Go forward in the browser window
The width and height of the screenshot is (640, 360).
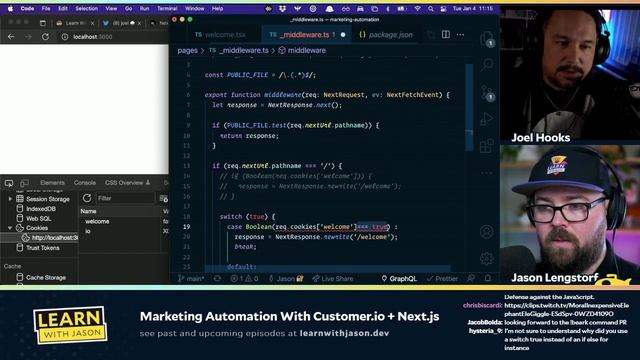click(28, 37)
